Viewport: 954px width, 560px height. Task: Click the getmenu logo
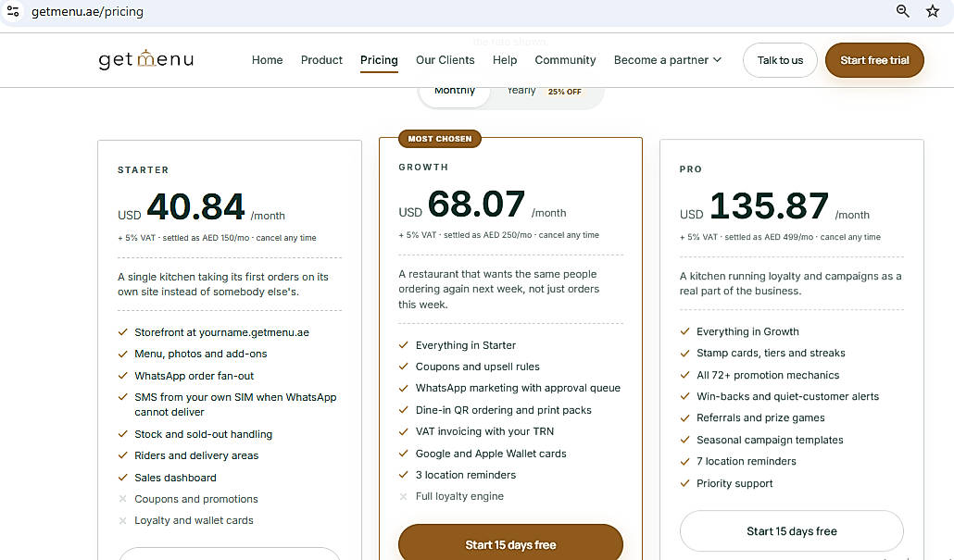tap(146, 59)
